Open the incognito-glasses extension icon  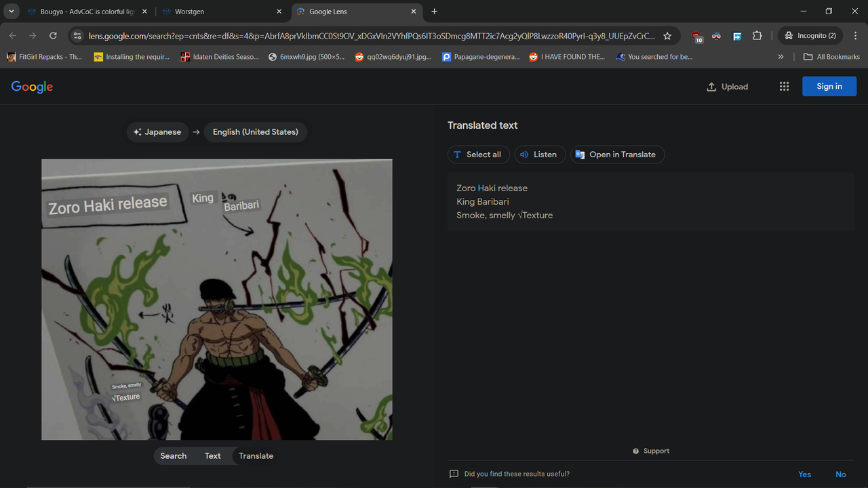click(x=716, y=36)
